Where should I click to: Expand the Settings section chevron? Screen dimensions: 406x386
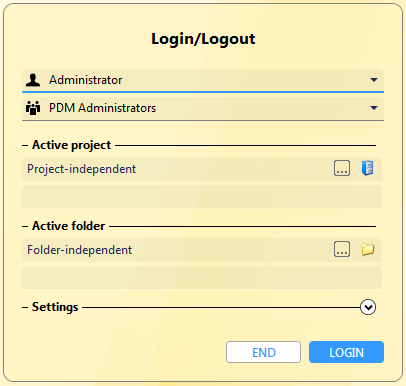pos(368,307)
